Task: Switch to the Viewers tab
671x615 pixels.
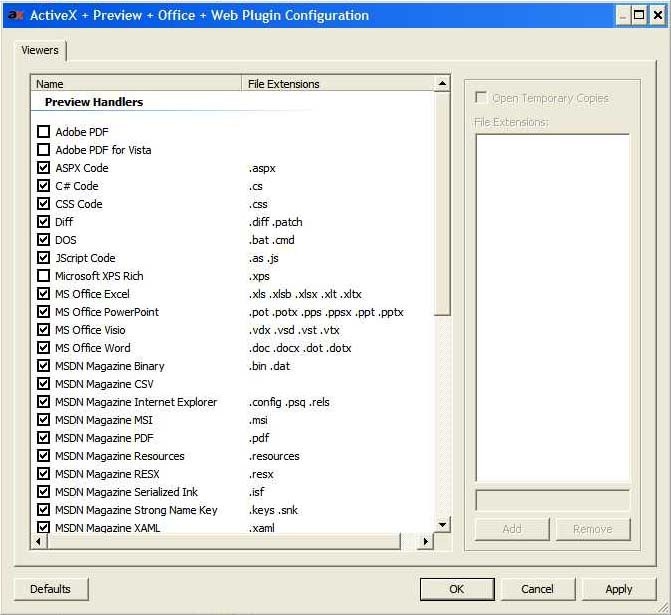Action: (x=40, y=51)
